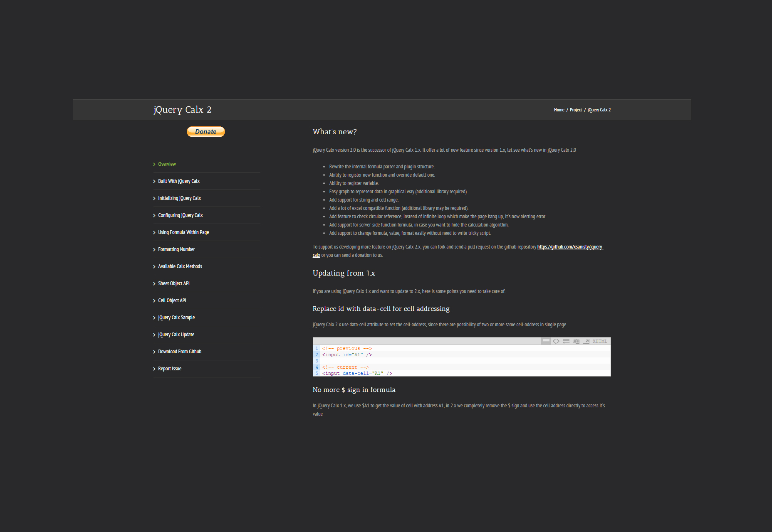Viewport: 772px width, 532px height.
Task: Open code in new window icon
Action: point(586,341)
